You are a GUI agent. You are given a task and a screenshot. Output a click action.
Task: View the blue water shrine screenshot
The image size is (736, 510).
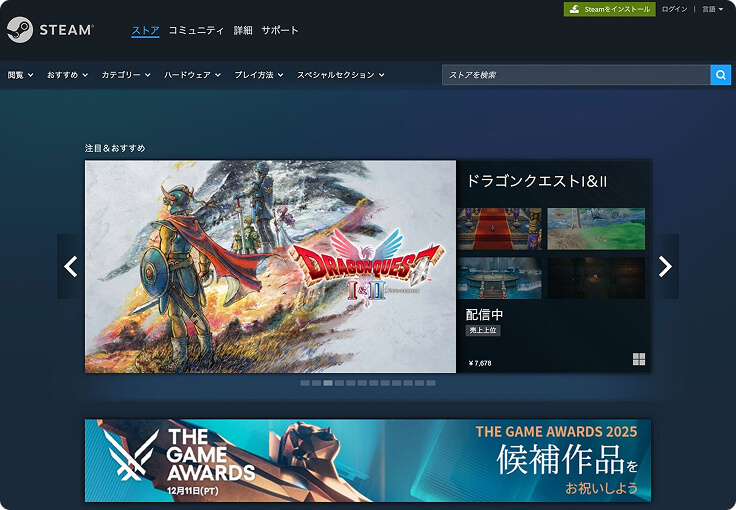[499, 278]
